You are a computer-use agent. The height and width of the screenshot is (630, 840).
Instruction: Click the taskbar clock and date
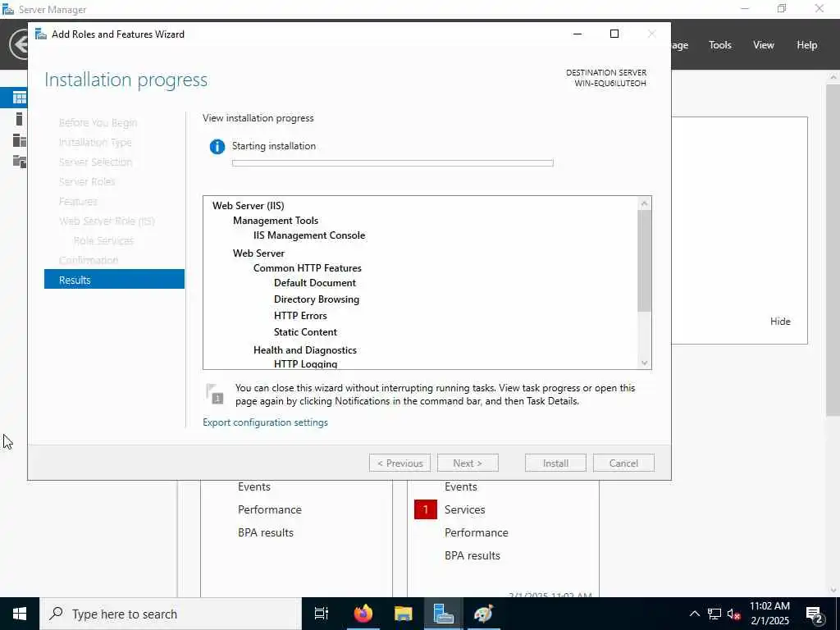click(x=769, y=614)
